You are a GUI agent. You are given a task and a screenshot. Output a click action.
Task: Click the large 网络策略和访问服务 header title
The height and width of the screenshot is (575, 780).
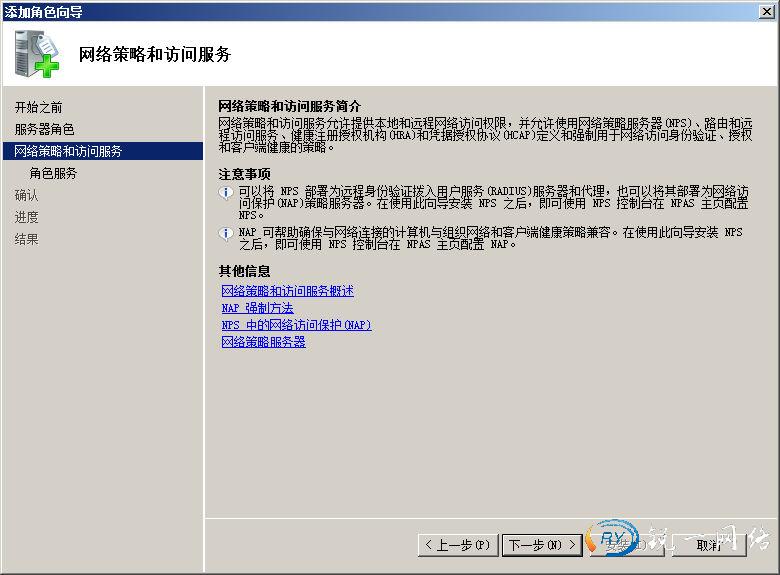pyautogui.click(x=155, y=54)
